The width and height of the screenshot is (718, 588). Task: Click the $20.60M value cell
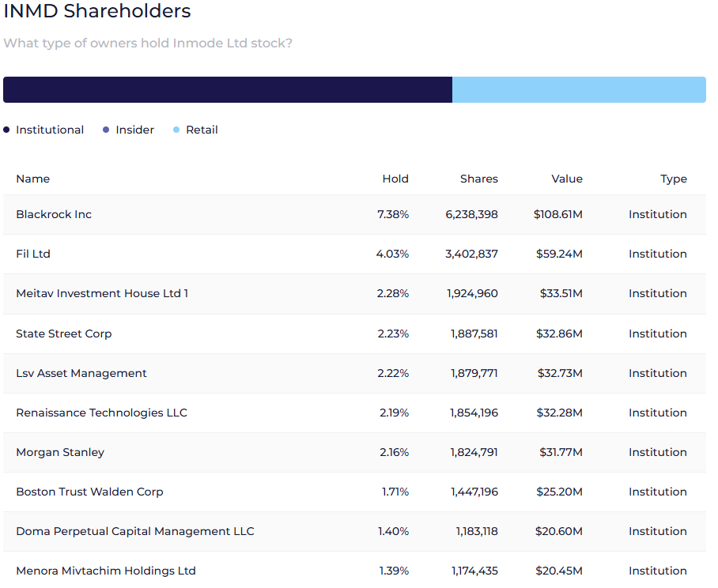coord(559,531)
